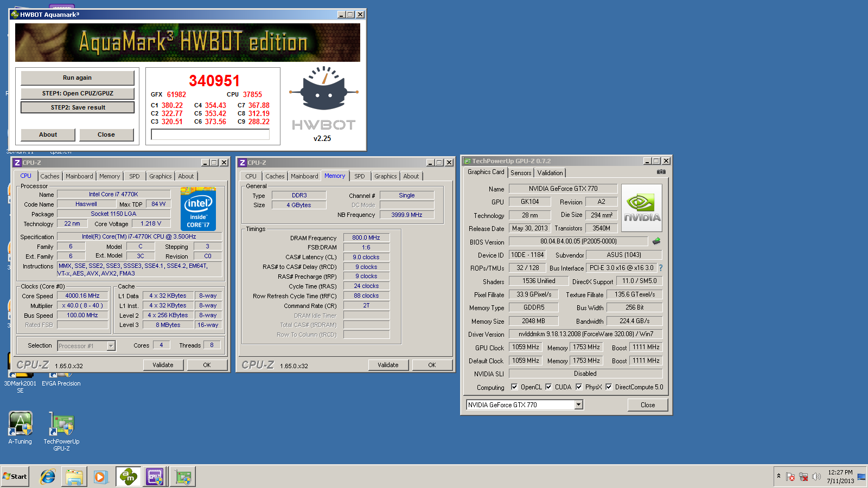Image resolution: width=868 pixels, height=488 pixels.
Task: Open the Start menu
Action: pos(15,477)
